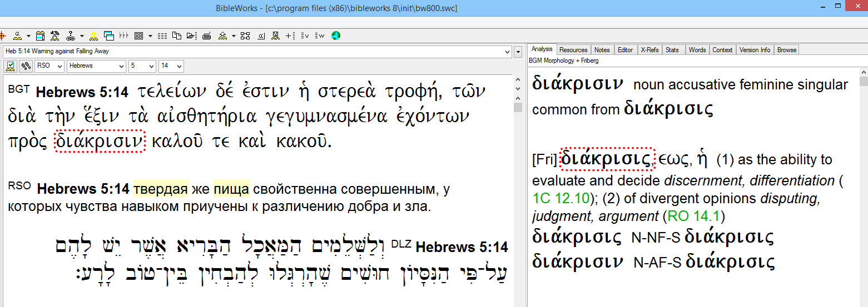Open the hammer and tools options icon

click(54, 36)
